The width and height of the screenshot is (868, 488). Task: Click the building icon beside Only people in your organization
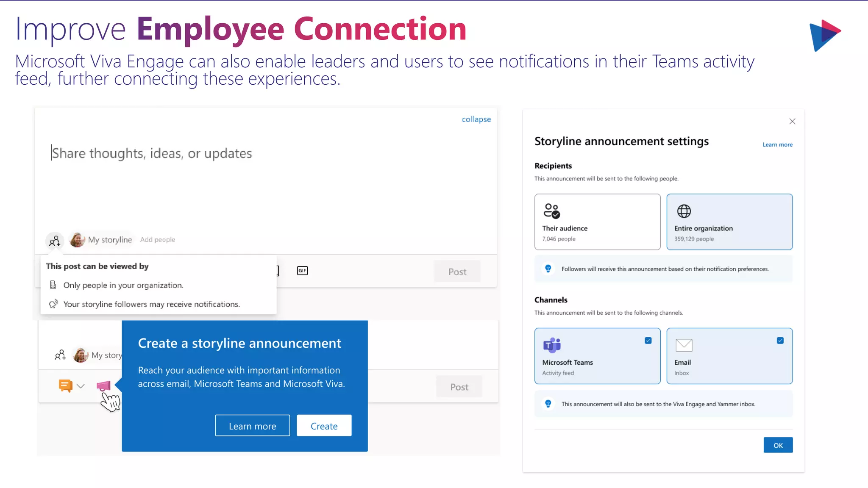53,285
